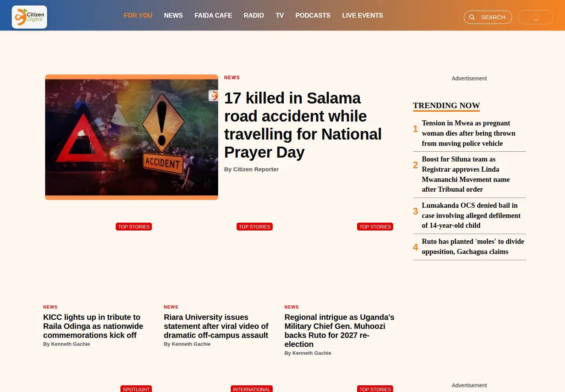Open LIVE EVENTS section

[363, 15]
